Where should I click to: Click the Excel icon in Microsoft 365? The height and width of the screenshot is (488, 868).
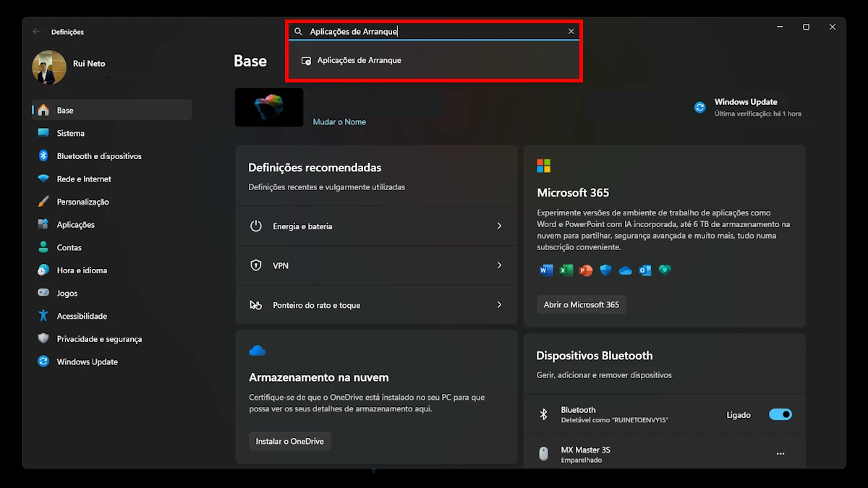pyautogui.click(x=566, y=270)
